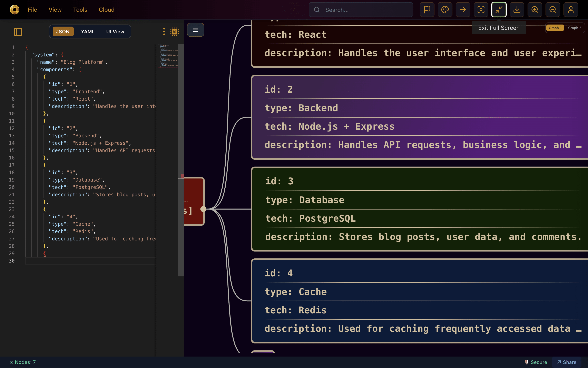Screen dimensions: 588x368
Task: Switch to the YAML tab
Action: [x=88, y=32]
